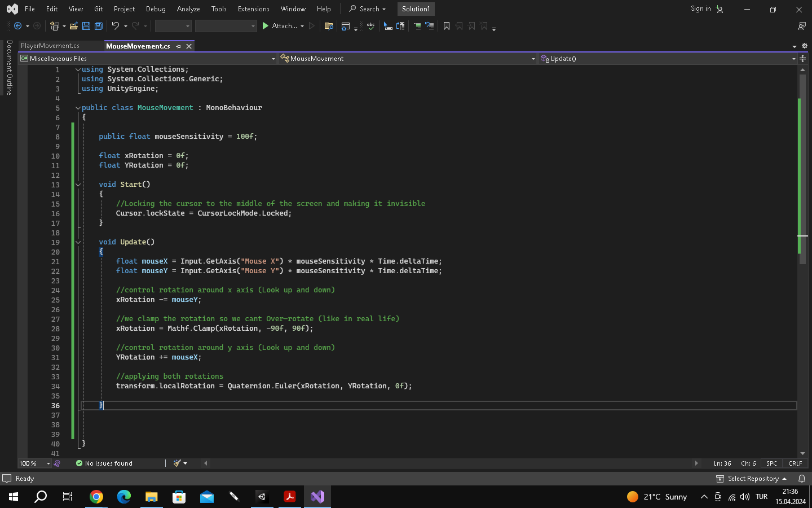
Task: Open the Debug menu
Action: click(x=156, y=9)
